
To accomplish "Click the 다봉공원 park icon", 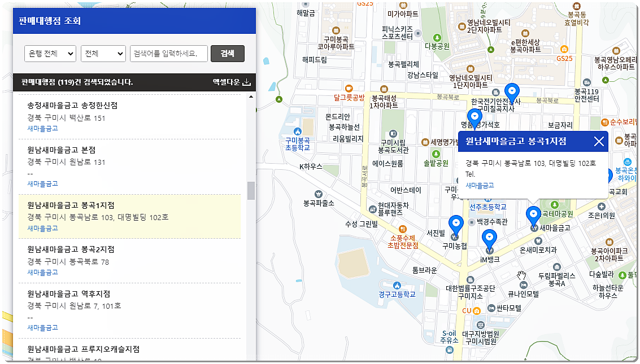I will coord(437,38).
